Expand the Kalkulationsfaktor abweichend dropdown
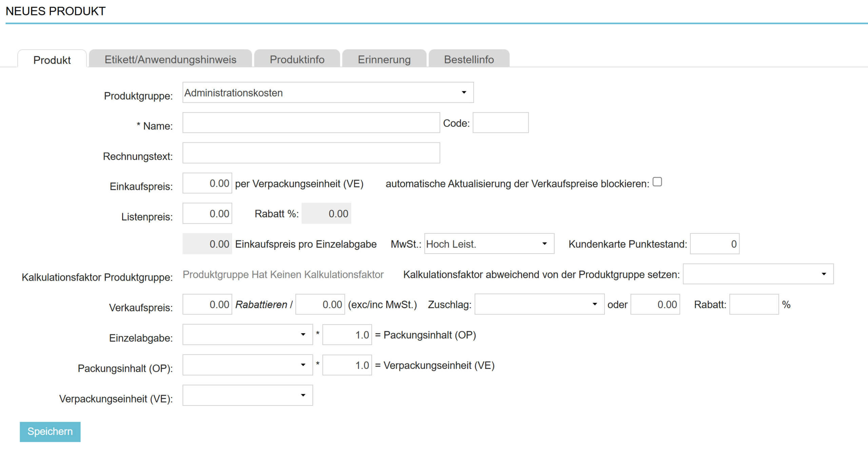Viewport: 868px width, 456px height. pyautogui.click(x=758, y=274)
